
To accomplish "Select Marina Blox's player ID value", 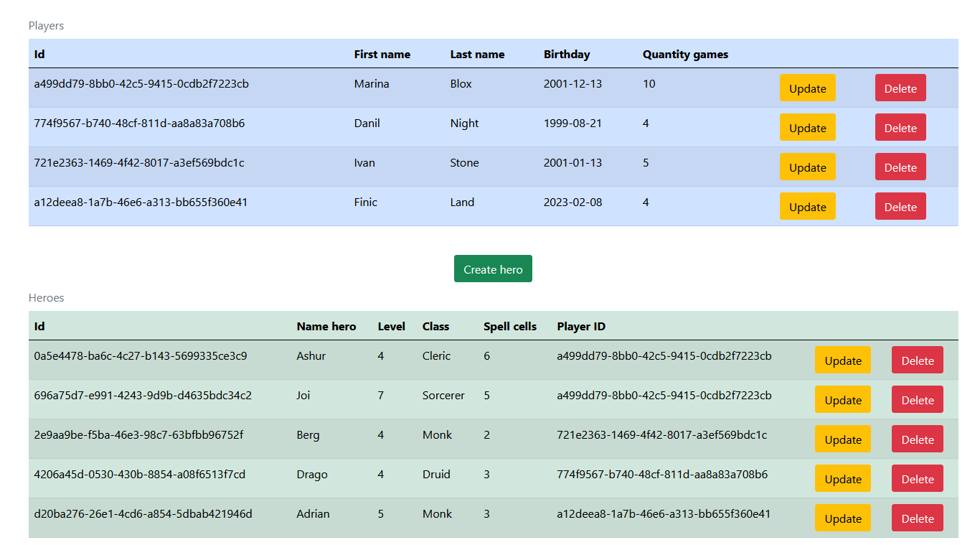I will (141, 83).
